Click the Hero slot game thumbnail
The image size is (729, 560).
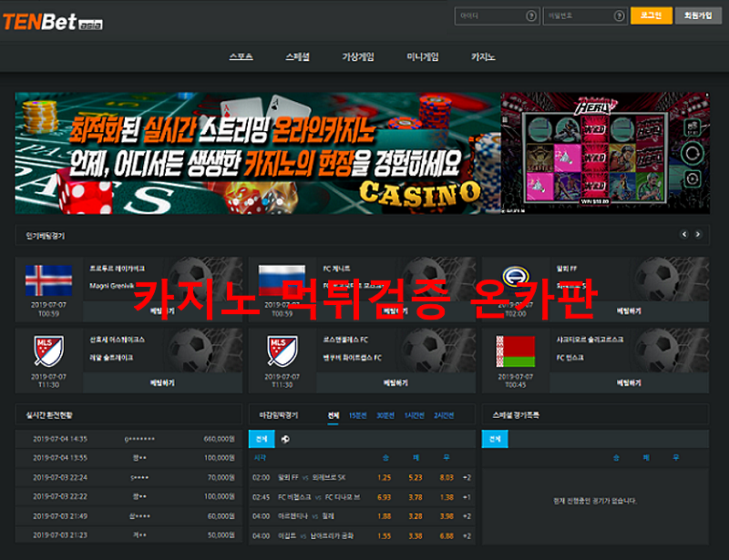click(x=605, y=153)
